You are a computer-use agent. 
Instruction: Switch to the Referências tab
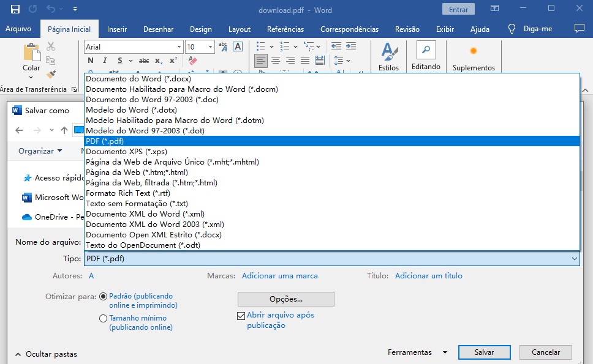tap(285, 29)
